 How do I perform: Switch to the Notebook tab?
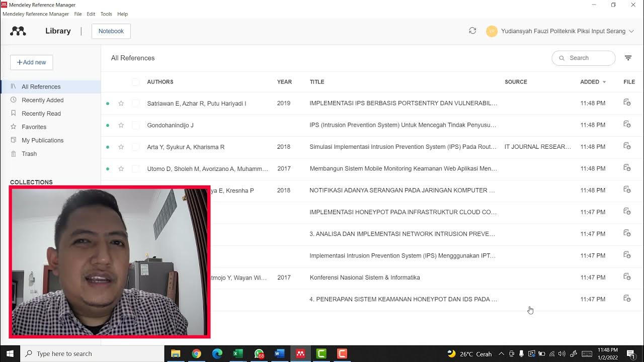tap(111, 31)
